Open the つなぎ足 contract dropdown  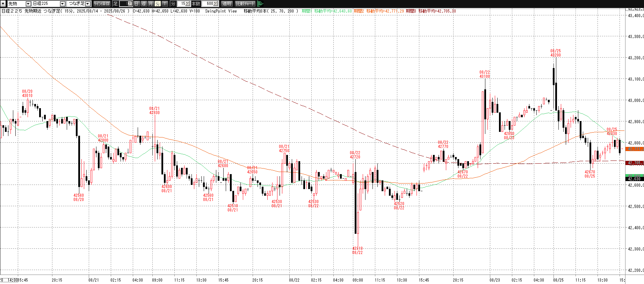tap(88, 3)
